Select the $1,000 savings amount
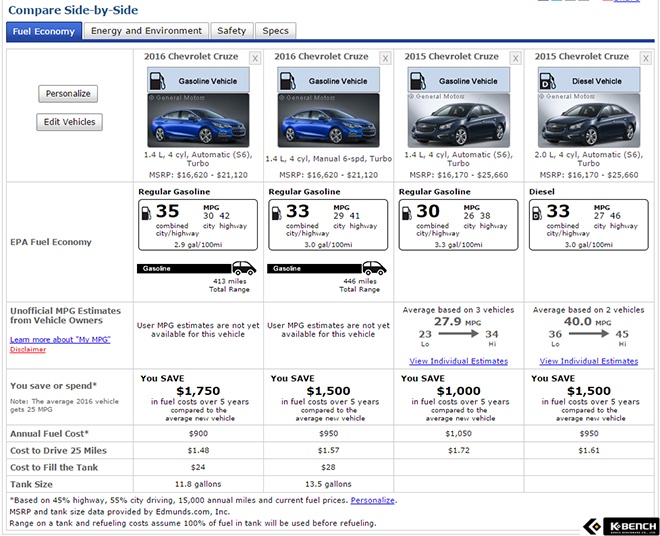Screen dimensions: 660x536 coord(458,391)
